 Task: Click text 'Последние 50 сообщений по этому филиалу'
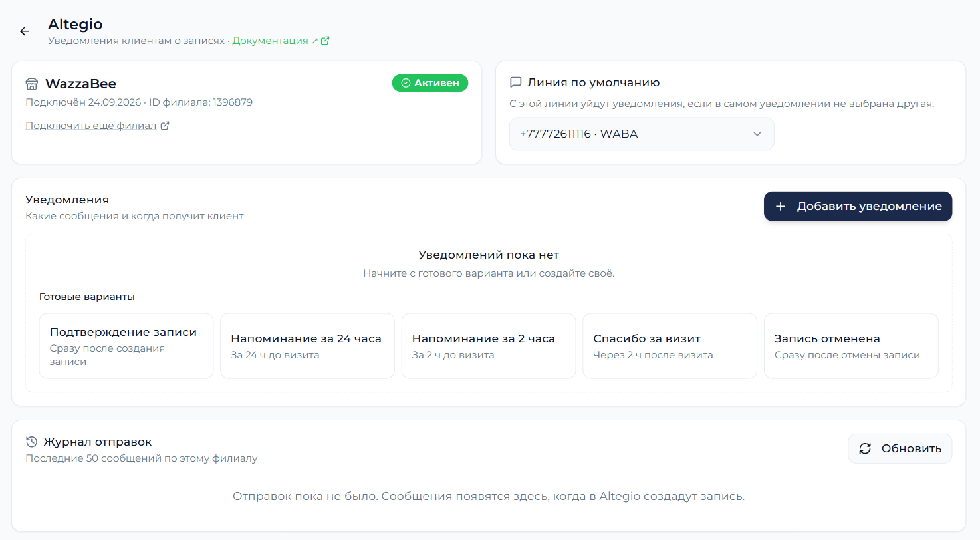click(141, 458)
